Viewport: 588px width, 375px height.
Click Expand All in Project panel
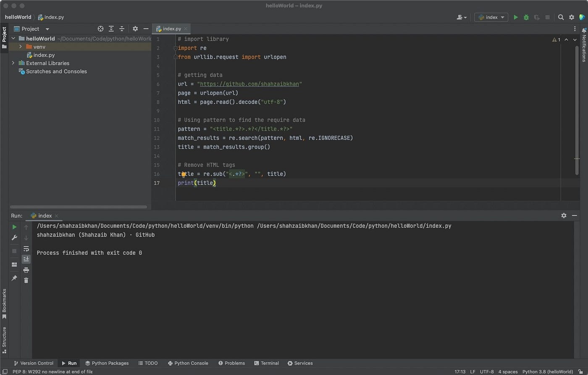pyautogui.click(x=111, y=29)
